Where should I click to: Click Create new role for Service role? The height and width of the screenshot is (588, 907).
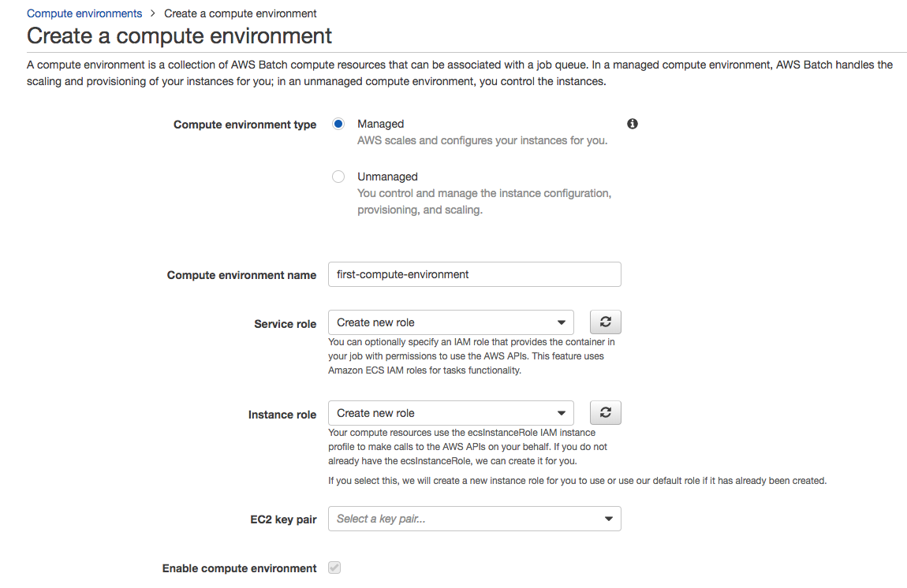tap(377, 322)
